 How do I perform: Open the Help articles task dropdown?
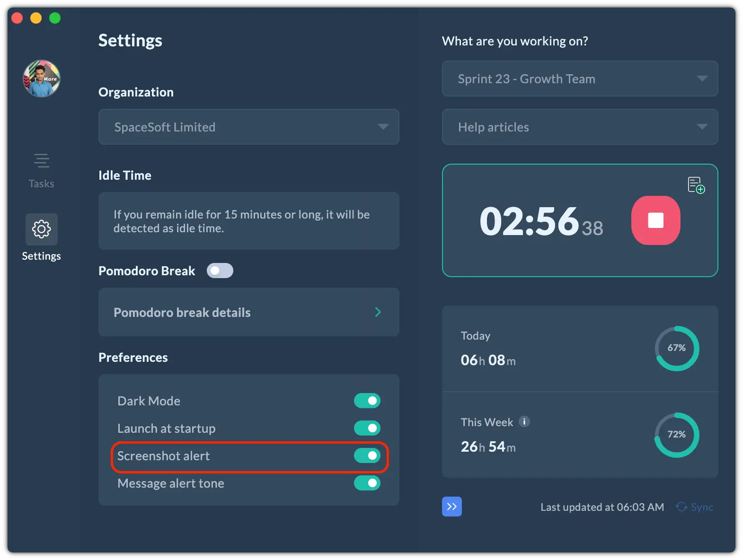pos(580,127)
